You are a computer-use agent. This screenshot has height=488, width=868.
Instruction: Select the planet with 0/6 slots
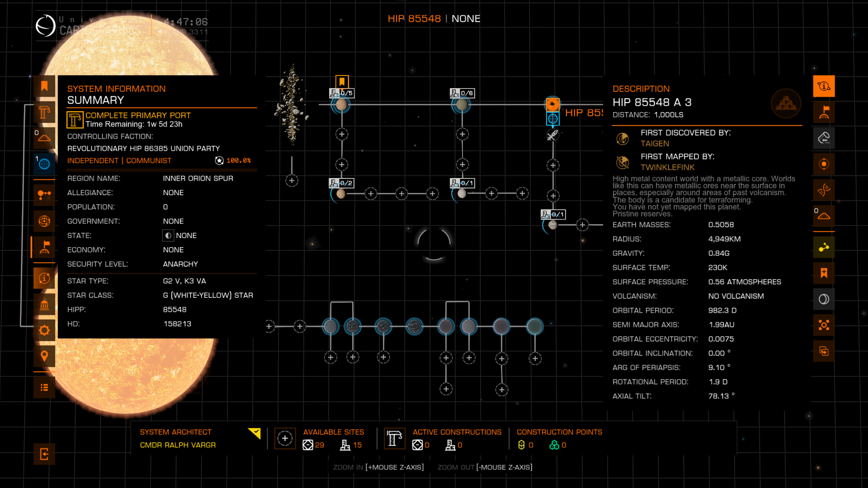(462, 105)
